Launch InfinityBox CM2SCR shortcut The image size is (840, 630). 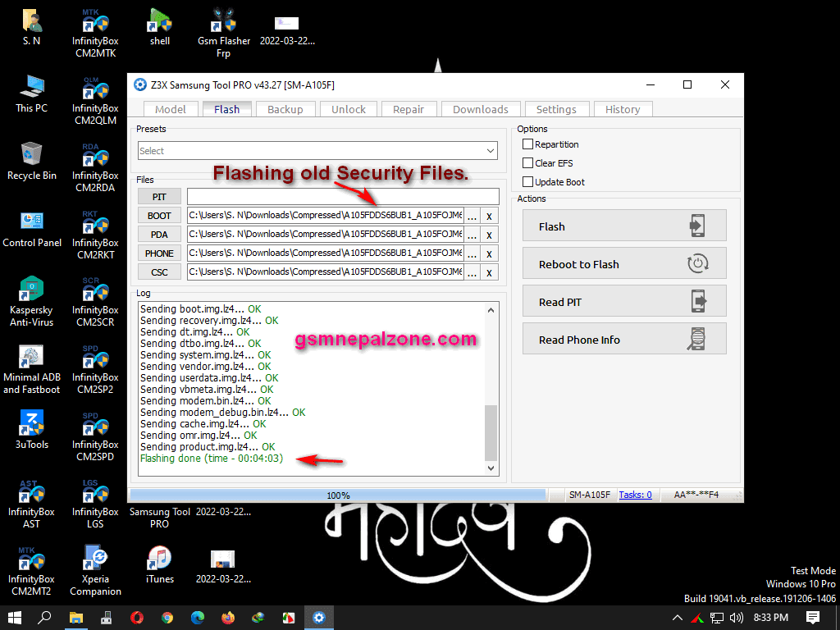click(95, 302)
